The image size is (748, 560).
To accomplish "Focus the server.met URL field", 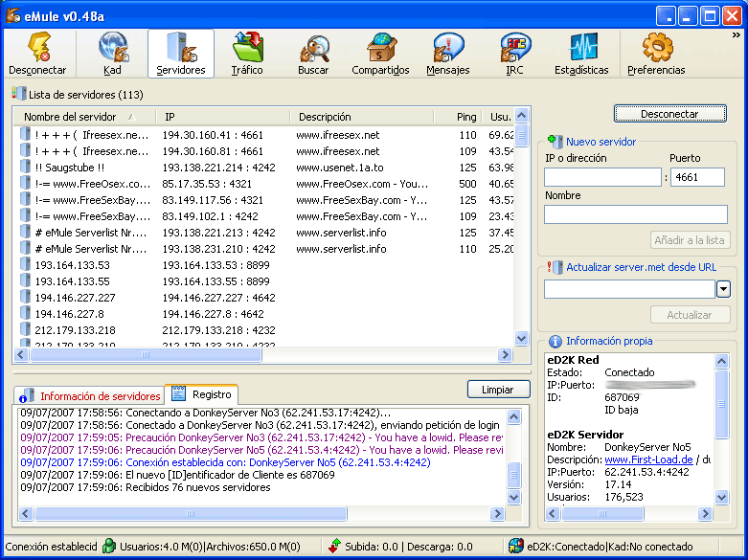I will [x=629, y=289].
